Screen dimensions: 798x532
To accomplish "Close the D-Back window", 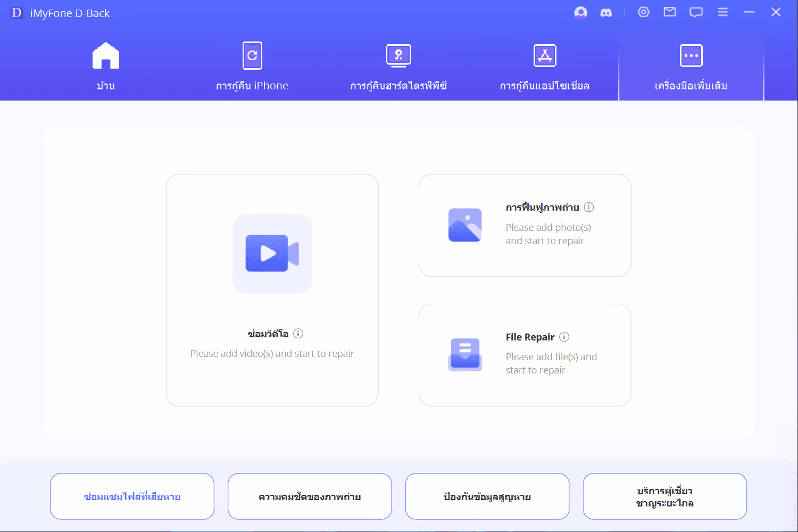I will (x=776, y=12).
